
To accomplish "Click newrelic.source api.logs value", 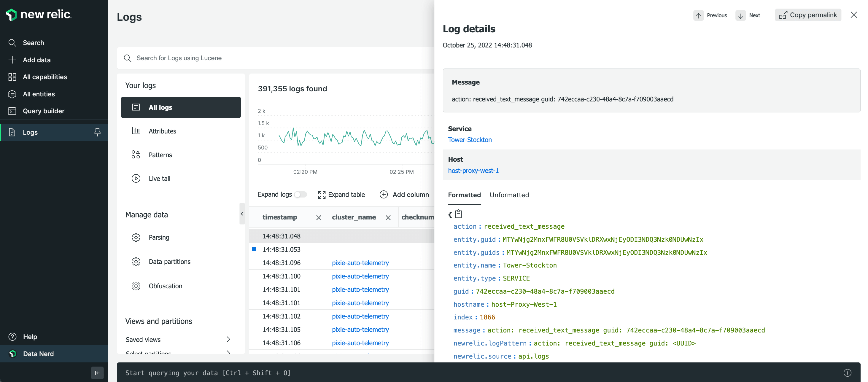I will pos(533,356).
